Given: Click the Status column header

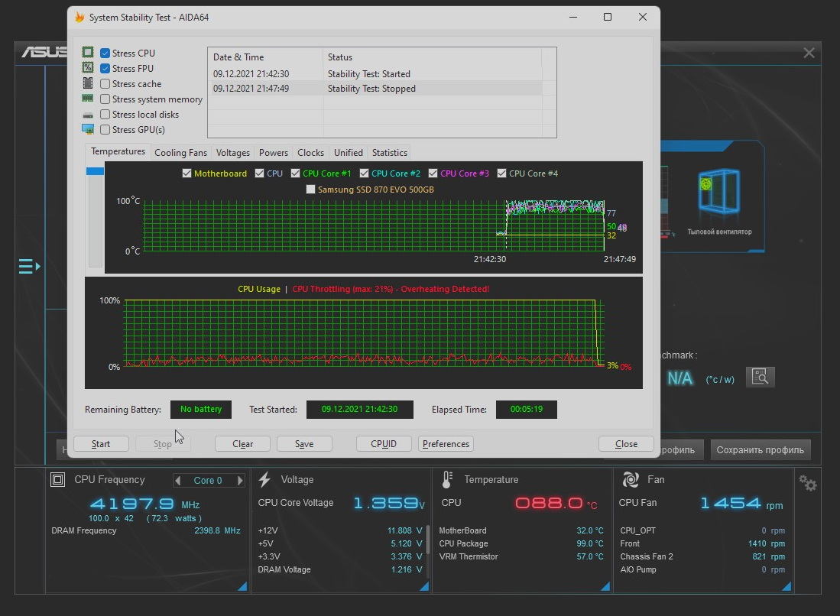Looking at the screenshot, I should 433,57.
